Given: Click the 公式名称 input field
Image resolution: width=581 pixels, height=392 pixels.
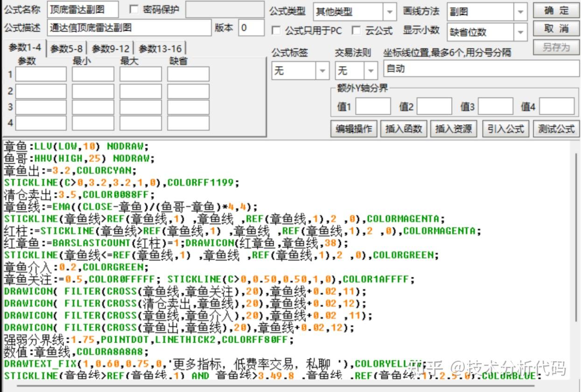Looking at the screenshot, I should (x=83, y=9).
